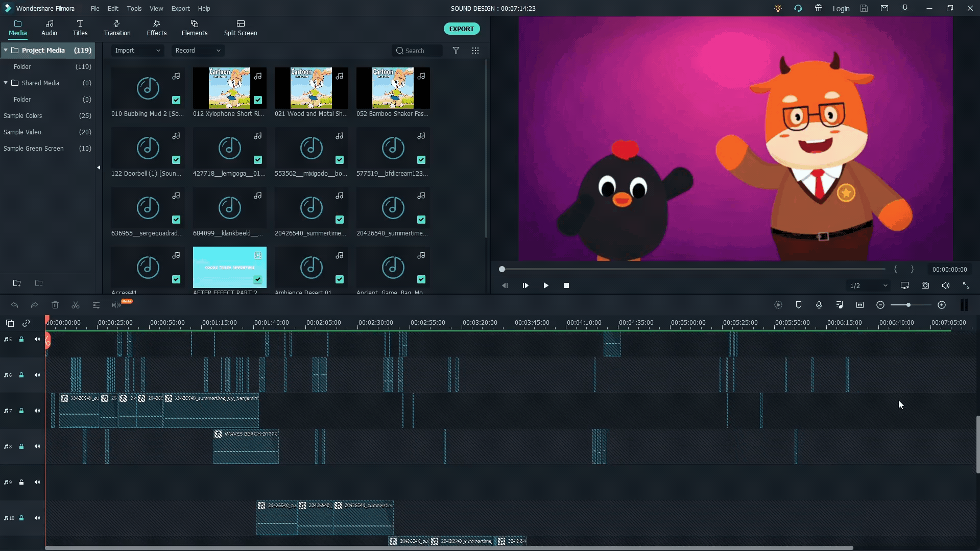
Task: Click the previous frame button
Action: (505, 285)
